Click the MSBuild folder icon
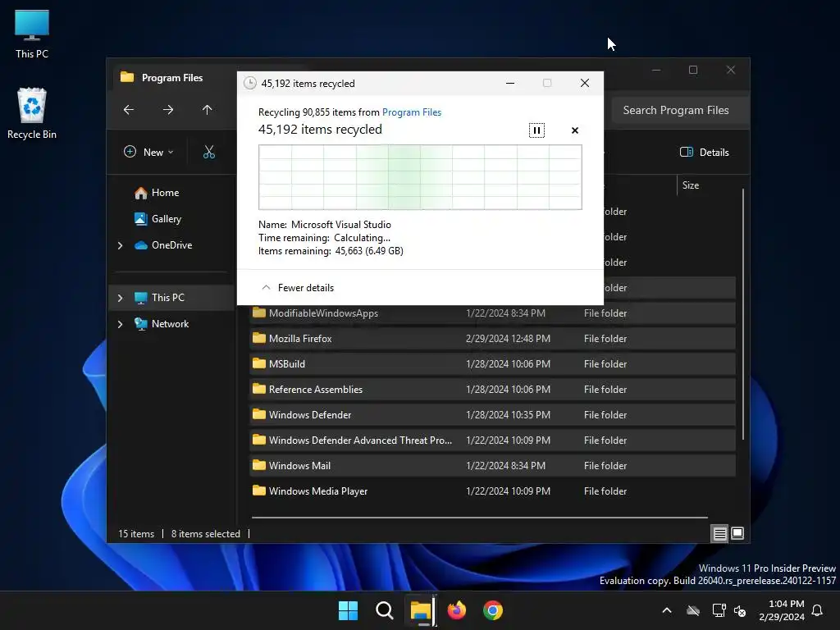The image size is (840, 630). (x=259, y=363)
